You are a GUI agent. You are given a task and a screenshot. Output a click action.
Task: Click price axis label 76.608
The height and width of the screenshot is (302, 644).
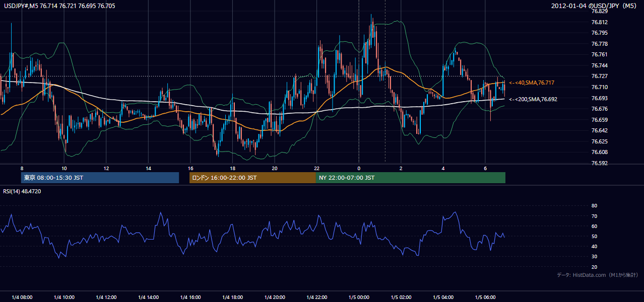(x=600, y=152)
